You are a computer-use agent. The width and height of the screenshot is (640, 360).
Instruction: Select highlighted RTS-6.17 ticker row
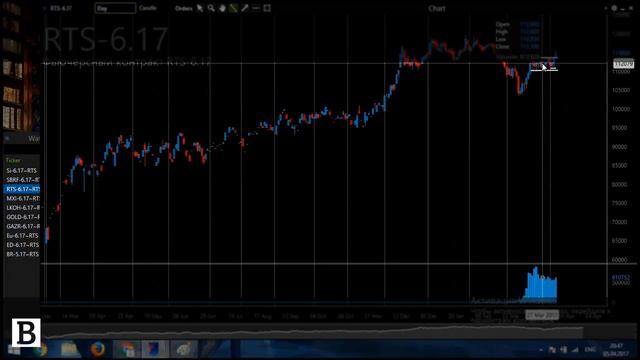coord(22,189)
